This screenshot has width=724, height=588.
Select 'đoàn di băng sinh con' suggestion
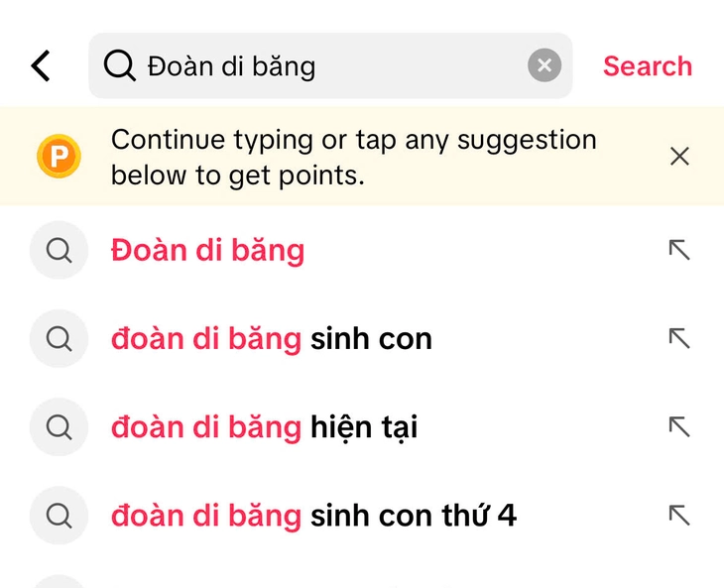pyautogui.click(x=271, y=339)
